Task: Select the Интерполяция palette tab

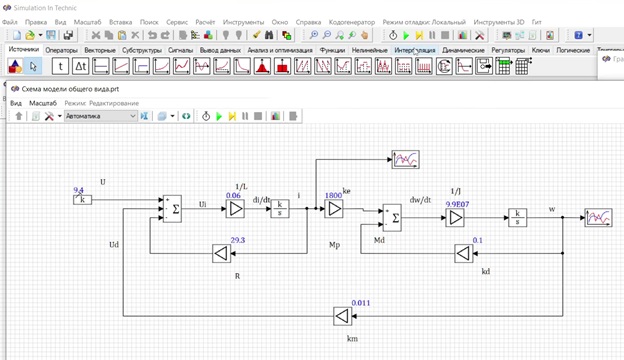Action: point(415,50)
